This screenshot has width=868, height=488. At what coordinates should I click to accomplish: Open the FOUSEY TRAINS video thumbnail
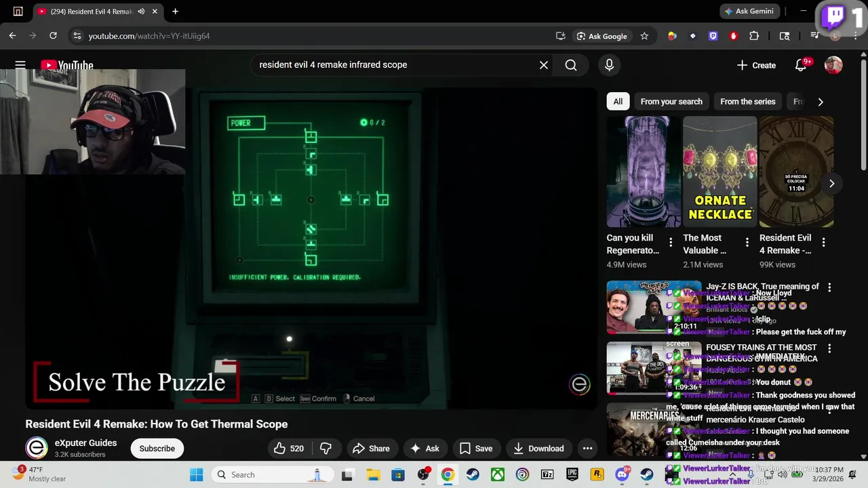coord(654,368)
